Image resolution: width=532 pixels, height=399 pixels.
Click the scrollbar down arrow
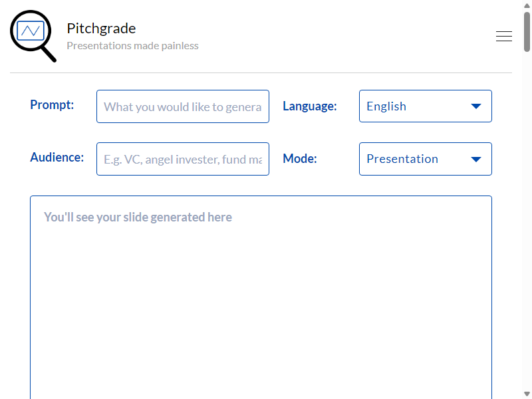click(527, 394)
